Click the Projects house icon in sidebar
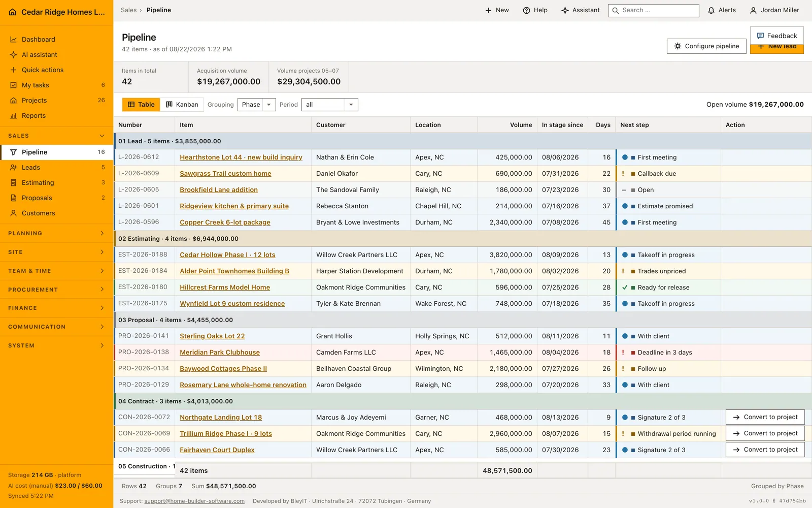The width and height of the screenshot is (812, 508). [x=14, y=101]
